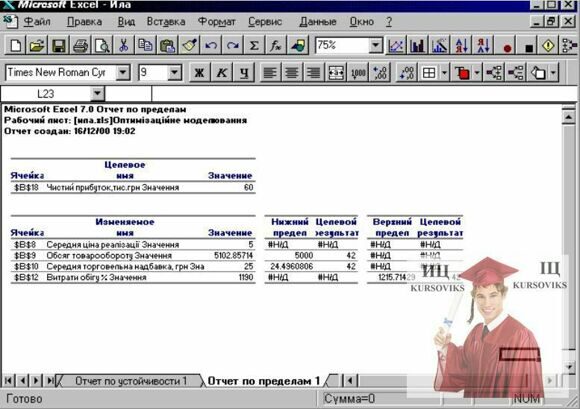The image size is (580, 409).
Task: Insert AutoSum with the sigma icon
Action: click(254, 46)
